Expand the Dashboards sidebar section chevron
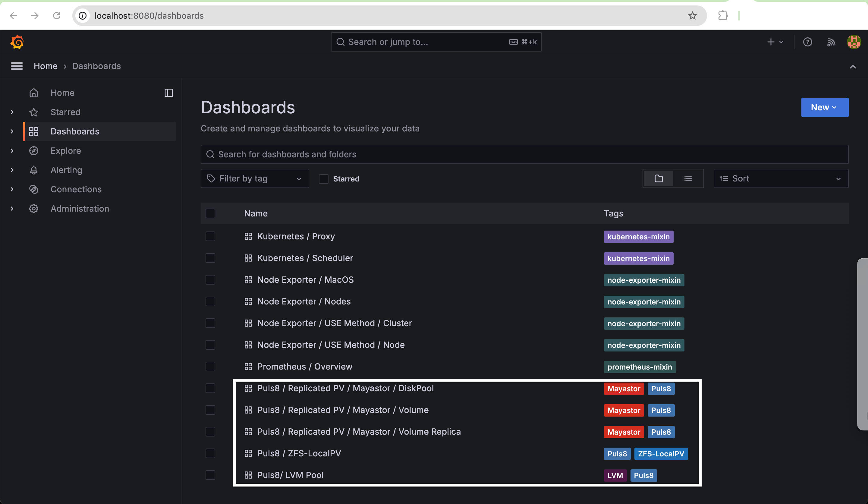Image resolution: width=868 pixels, height=504 pixels. [12, 132]
